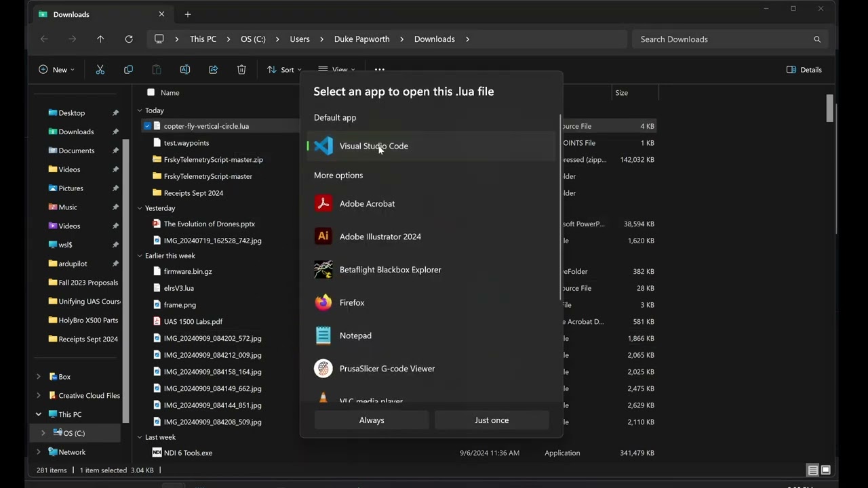Click the search magnifier icon
This screenshot has width=868, height=488.
pyautogui.click(x=817, y=39)
